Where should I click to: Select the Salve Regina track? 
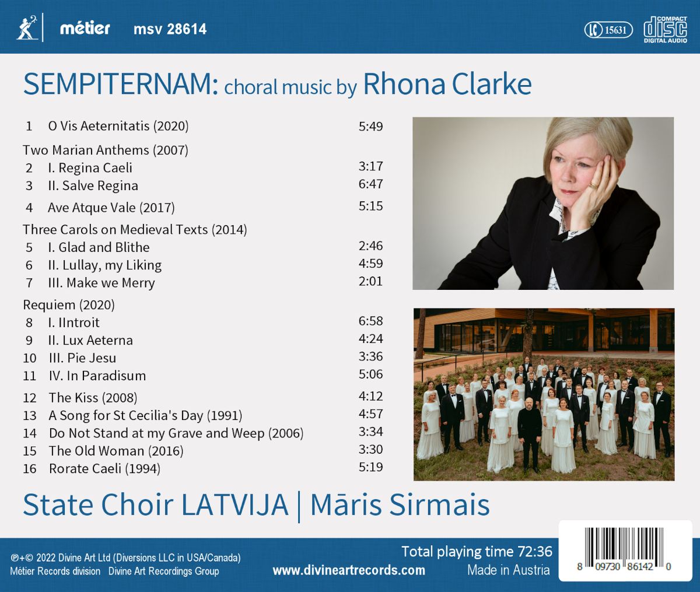[x=100, y=185]
